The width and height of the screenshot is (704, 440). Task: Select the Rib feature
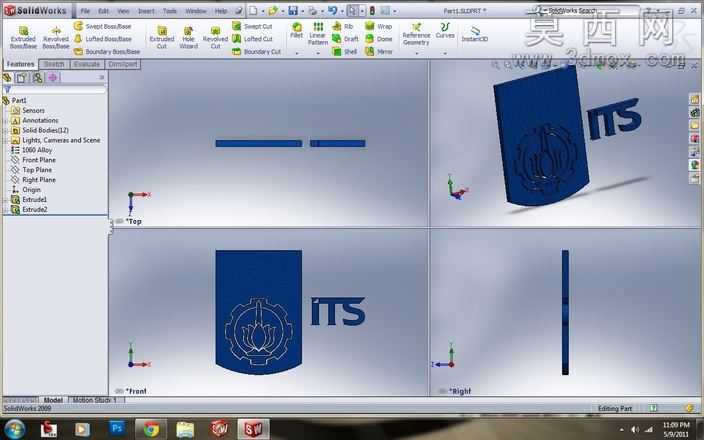(x=343, y=26)
